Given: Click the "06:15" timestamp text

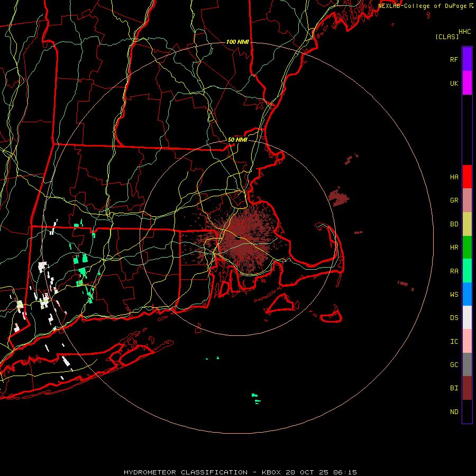Looking at the screenshot, I should (344, 472).
